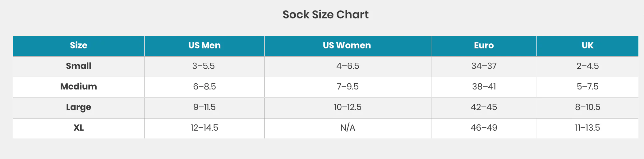644x159 pixels.
Task: Click Euro value 42–45
Action: click(x=484, y=107)
